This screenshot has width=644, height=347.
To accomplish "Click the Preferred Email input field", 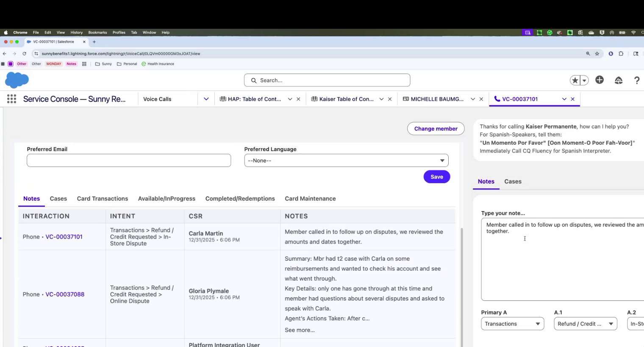I will pos(129,160).
